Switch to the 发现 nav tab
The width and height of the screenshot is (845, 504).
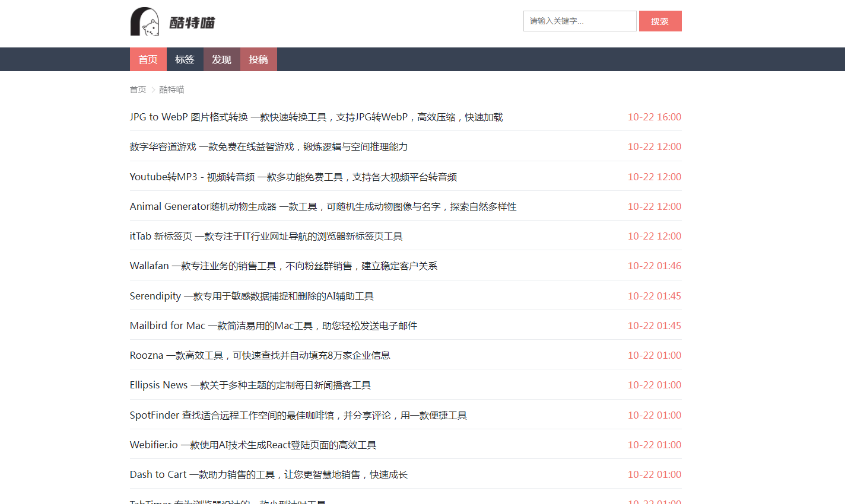[222, 59]
